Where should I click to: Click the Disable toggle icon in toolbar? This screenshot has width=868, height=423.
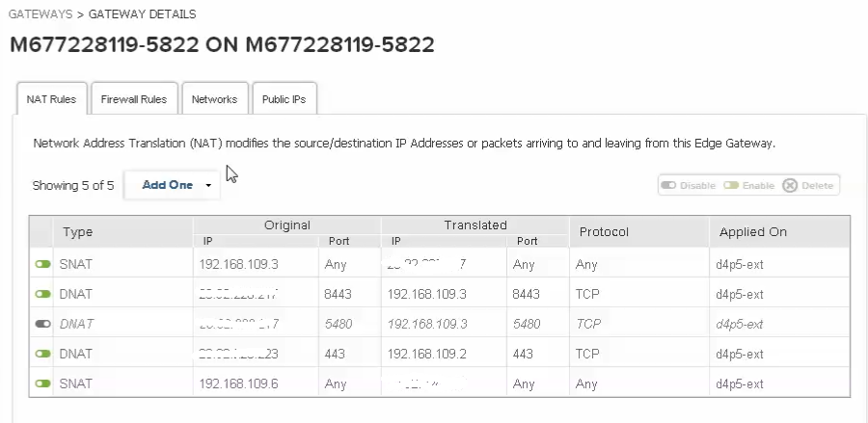tap(668, 185)
